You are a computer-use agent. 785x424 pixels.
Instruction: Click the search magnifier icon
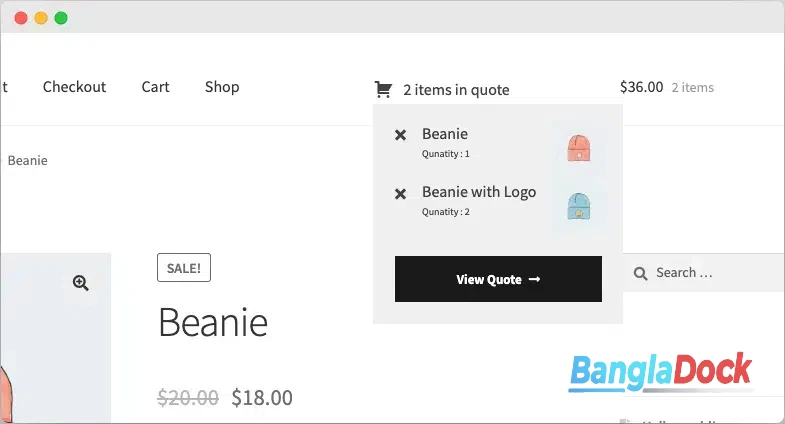(x=640, y=273)
